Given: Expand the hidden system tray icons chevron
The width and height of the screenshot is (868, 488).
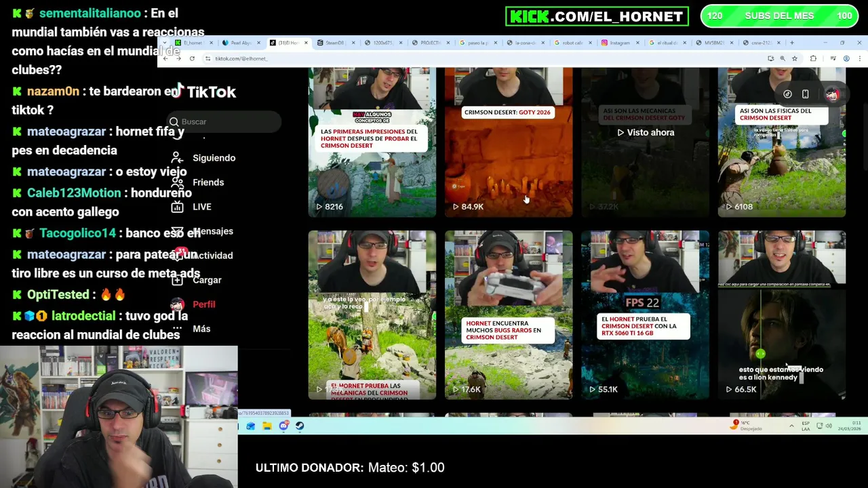Looking at the screenshot, I should [791, 426].
